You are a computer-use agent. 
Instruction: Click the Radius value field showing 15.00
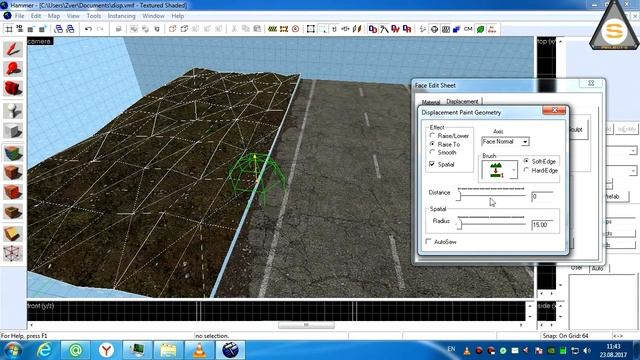pyautogui.click(x=542, y=225)
